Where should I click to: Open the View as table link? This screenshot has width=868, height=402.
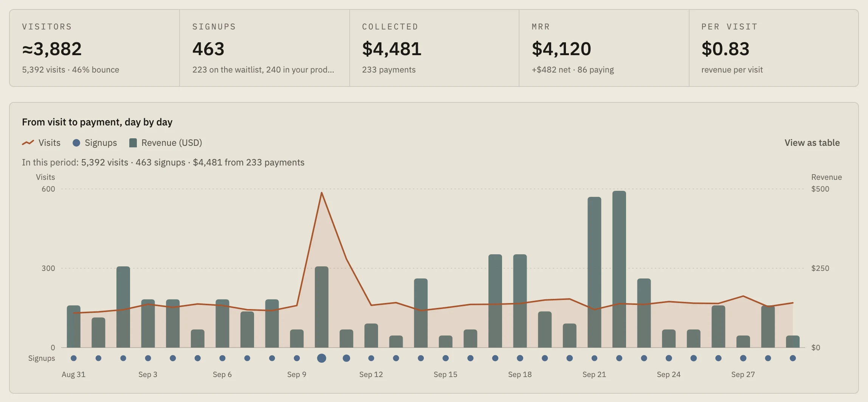click(x=812, y=143)
